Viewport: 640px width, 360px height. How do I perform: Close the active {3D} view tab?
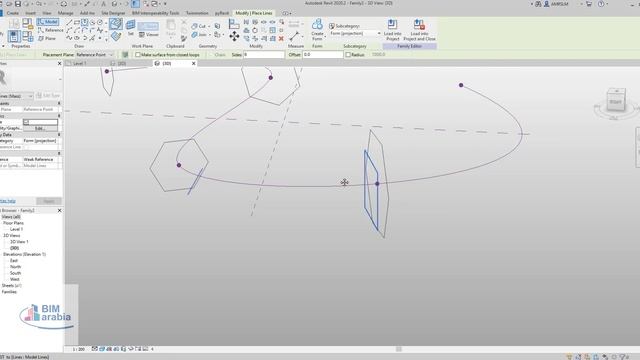click(x=193, y=64)
